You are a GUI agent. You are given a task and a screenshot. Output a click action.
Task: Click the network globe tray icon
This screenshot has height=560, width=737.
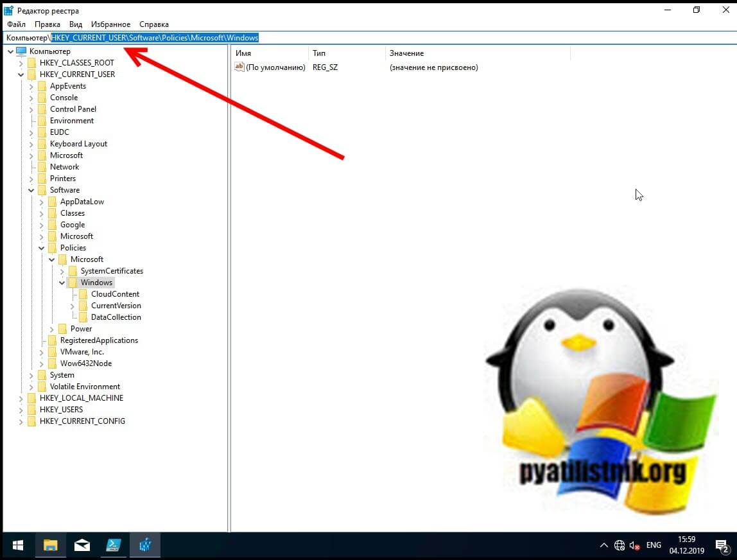(620, 545)
